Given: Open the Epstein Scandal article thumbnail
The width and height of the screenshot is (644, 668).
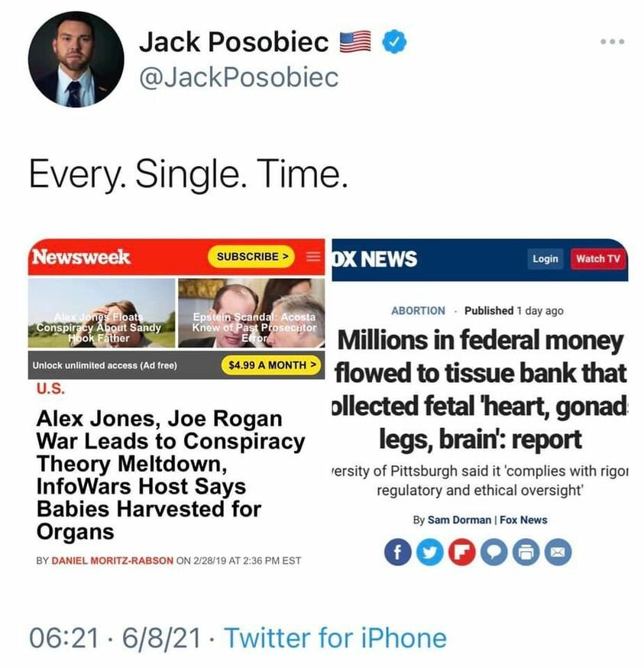Looking at the screenshot, I should click(x=251, y=313).
